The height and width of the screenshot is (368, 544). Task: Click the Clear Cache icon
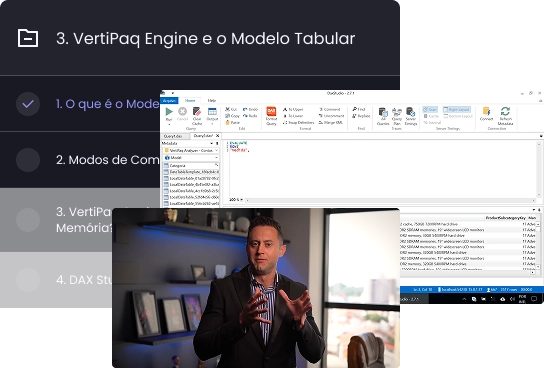[x=197, y=112]
